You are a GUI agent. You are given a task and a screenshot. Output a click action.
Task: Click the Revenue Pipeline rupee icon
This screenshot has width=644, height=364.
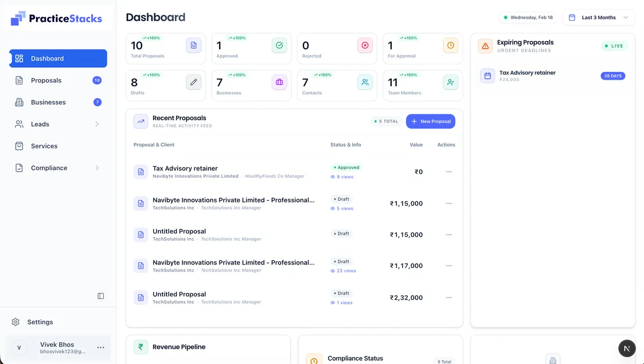pos(140,346)
